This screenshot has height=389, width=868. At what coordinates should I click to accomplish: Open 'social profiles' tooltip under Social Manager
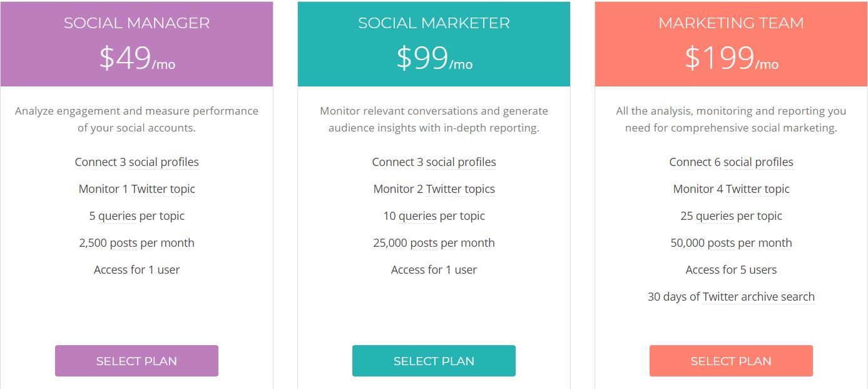pyautogui.click(x=164, y=162)
